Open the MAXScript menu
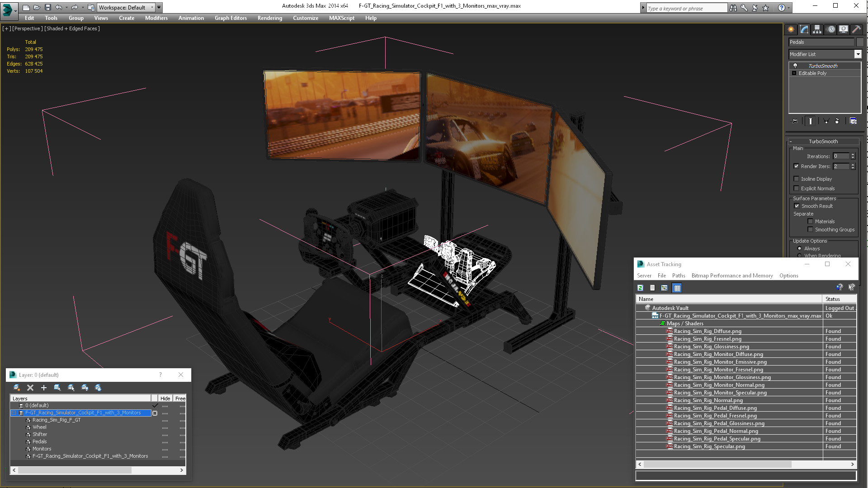 (342, 18)
